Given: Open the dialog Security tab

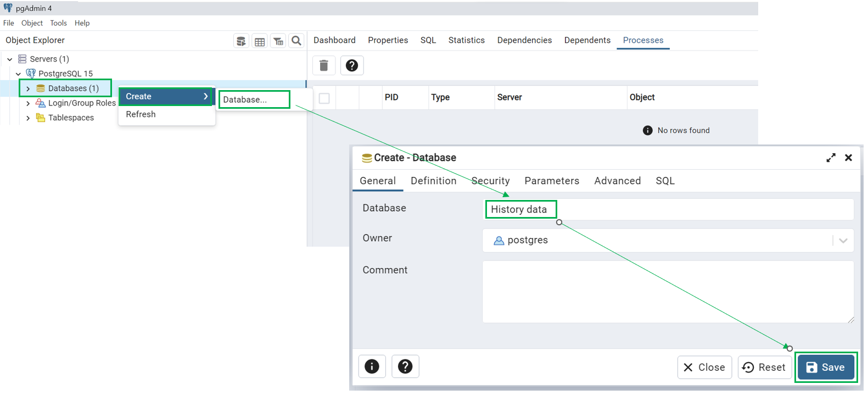Looking at the screenshot, I should pos(490,181).
